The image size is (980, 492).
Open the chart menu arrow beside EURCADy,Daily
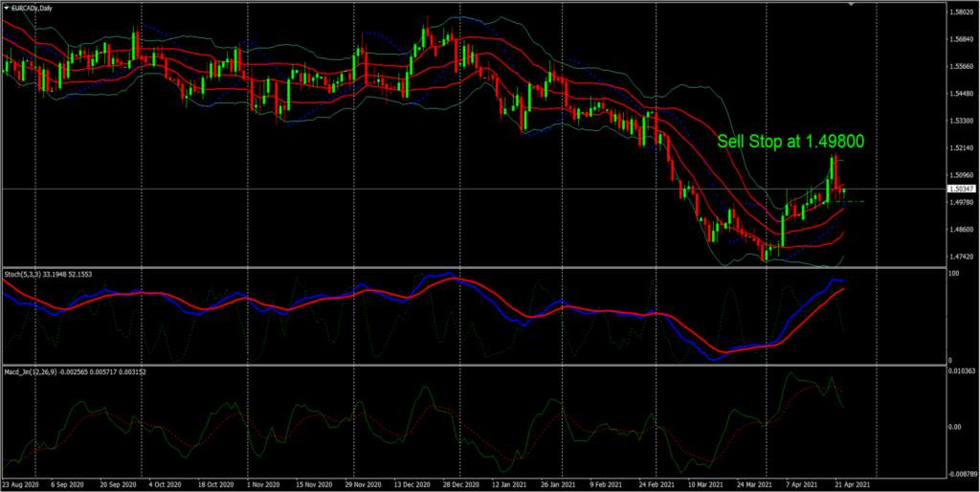pyautogui.click(x=7, y=8)
